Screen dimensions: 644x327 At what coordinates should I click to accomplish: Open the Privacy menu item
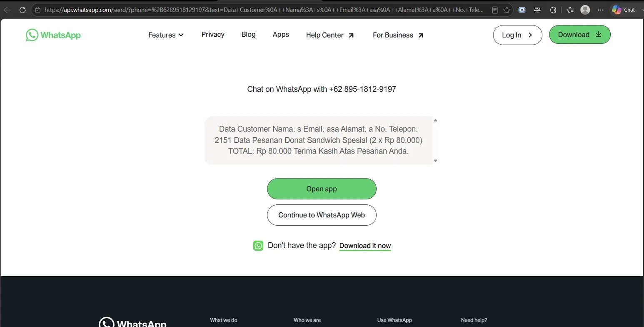pos(213,35)
